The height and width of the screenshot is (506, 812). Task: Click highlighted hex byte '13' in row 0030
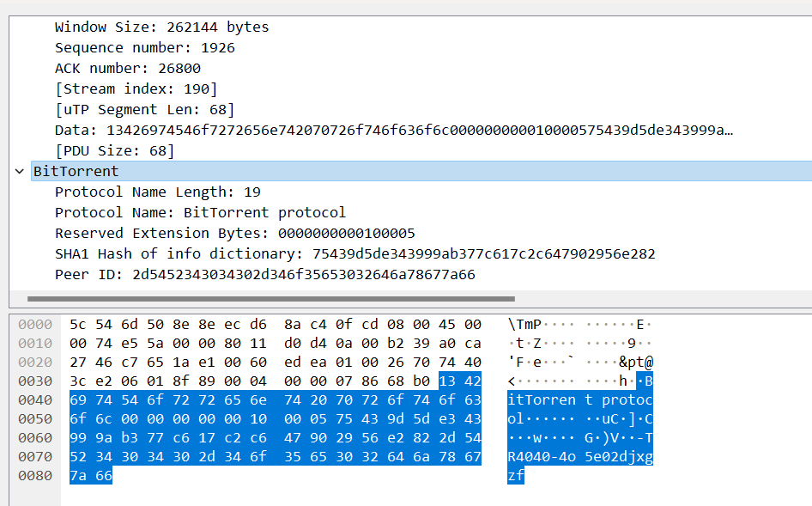pos(447,381)
